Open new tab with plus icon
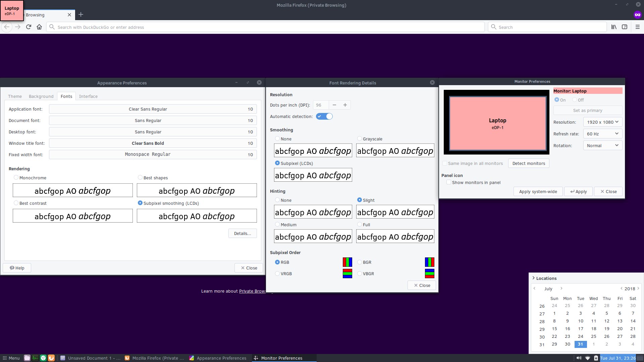This screenshot has height=362, width=644. coord(81,15)
